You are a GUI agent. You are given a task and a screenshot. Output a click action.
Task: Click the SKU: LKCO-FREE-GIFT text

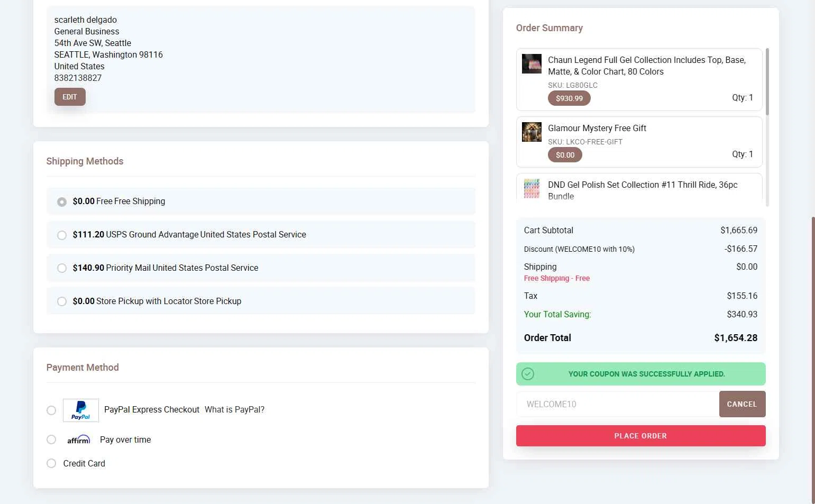585,142
